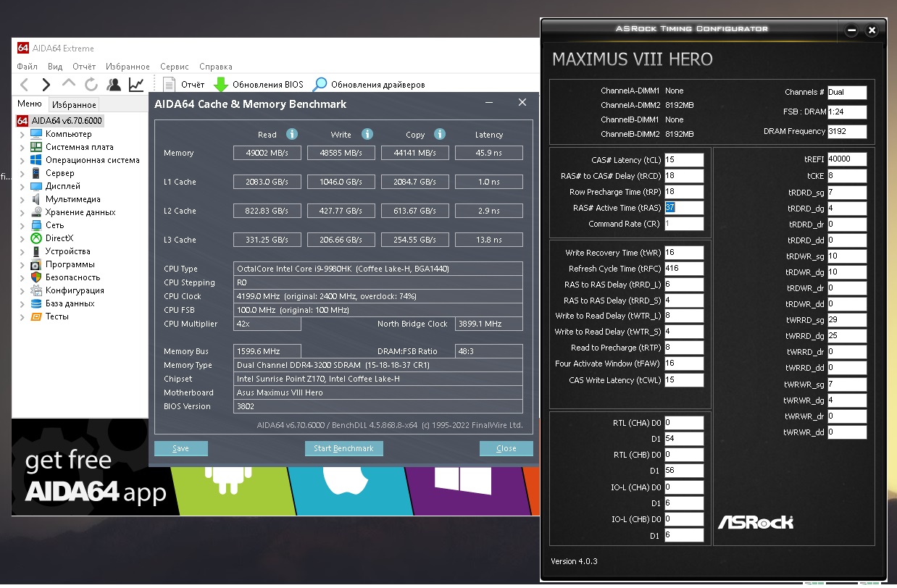Open the graph chart toolbar icon
Screen dimensions: 897x588
tap(136, 85)
